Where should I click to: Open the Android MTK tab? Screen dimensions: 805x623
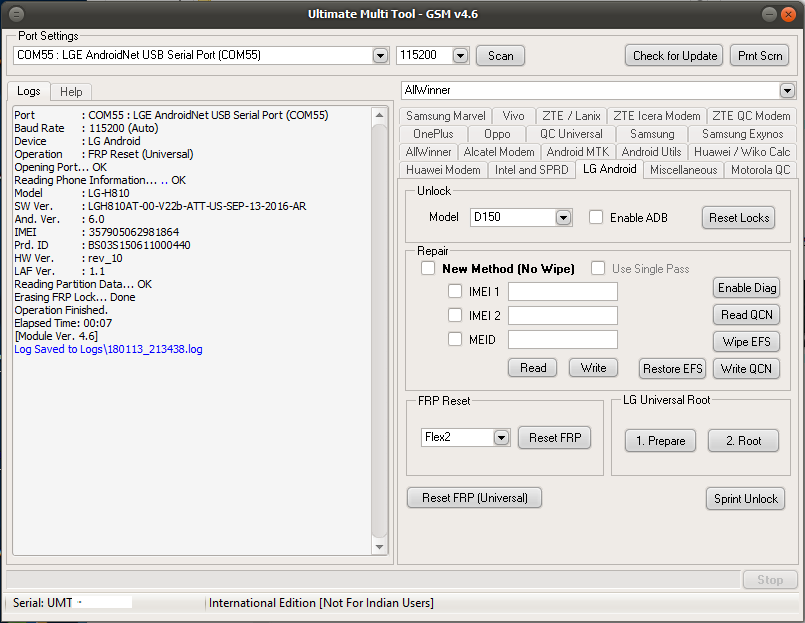tap(578, 152)
